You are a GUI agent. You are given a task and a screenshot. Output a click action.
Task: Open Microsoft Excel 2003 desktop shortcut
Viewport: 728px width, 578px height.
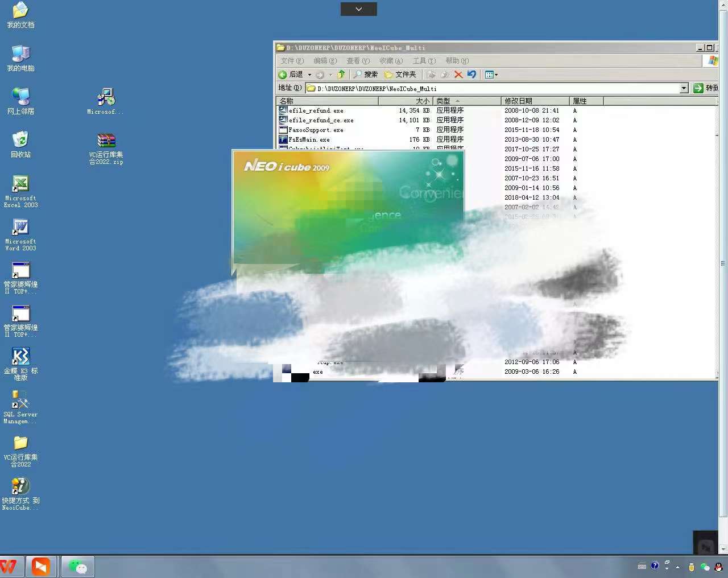(x=20, y=184)
